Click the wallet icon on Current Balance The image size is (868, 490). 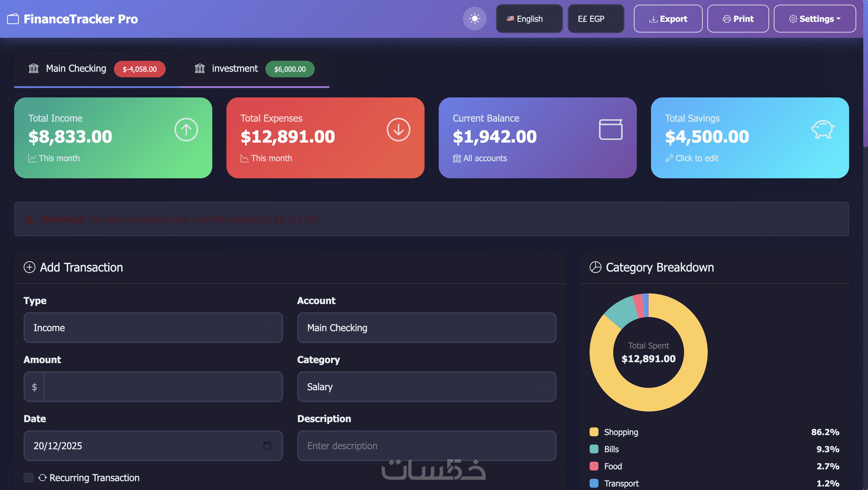[610, 129]
